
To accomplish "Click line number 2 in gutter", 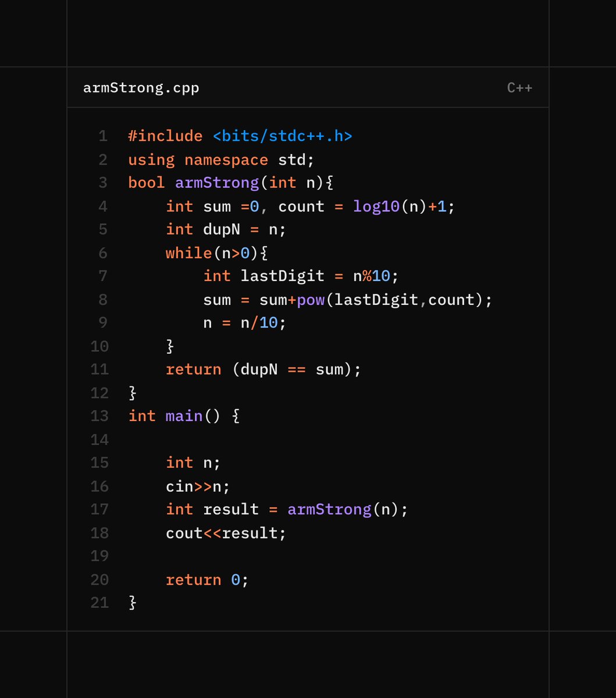I will [x=103, y=159].
